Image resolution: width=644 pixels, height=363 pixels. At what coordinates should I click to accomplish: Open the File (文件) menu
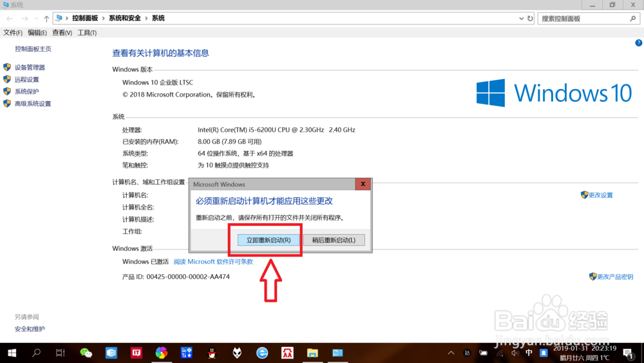pos(13,32)
